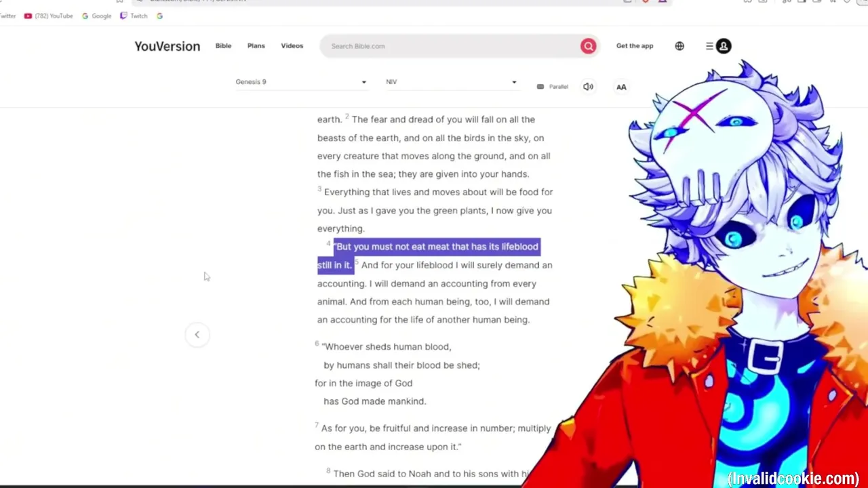Click text "by humans shall their blood be shed;"

[401, 365]
